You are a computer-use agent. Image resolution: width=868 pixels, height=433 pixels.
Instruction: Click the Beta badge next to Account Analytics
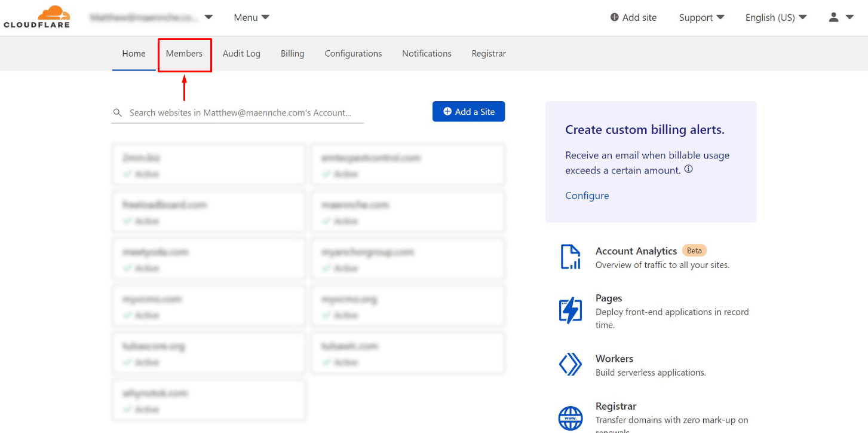(694, 251)
